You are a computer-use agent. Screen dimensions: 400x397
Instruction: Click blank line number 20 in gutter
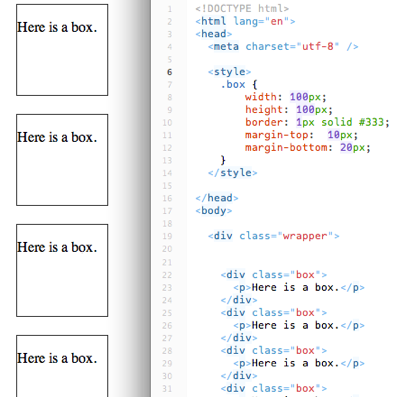[x=167, y=249]
